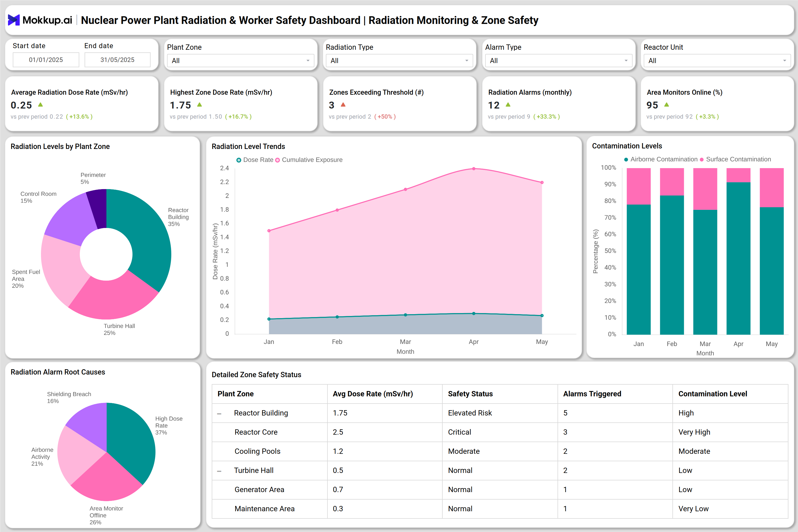Collapse the Reactor Building row
This screenshot has width=798, height=532.
coord(219,414)
